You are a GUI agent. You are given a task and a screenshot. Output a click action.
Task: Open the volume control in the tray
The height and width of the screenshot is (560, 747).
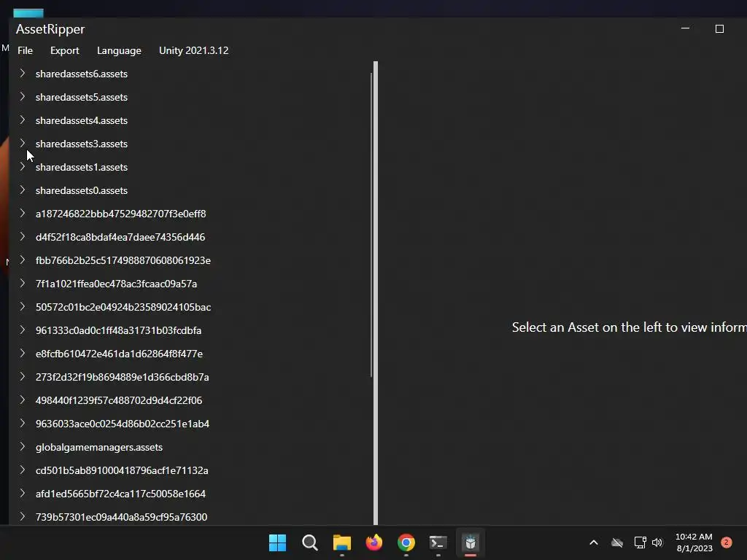(x=657, y=542)
